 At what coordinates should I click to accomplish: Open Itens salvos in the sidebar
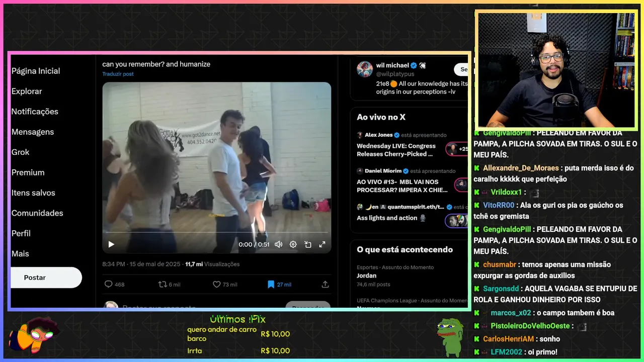[33, 193]
